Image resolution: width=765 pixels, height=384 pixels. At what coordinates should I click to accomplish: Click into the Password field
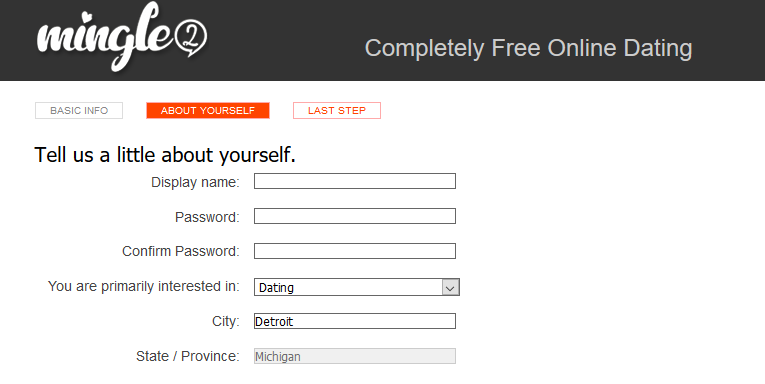(x=355, y=216)
